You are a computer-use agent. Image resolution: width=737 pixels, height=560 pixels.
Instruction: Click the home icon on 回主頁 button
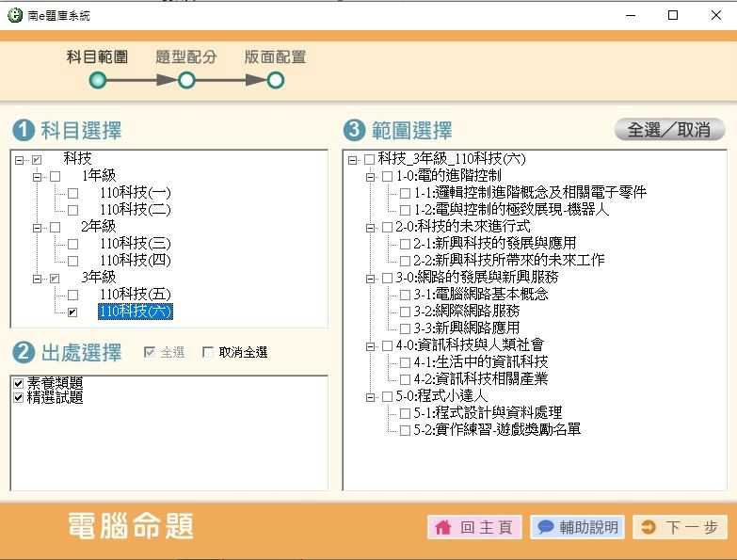pos(442,527)
